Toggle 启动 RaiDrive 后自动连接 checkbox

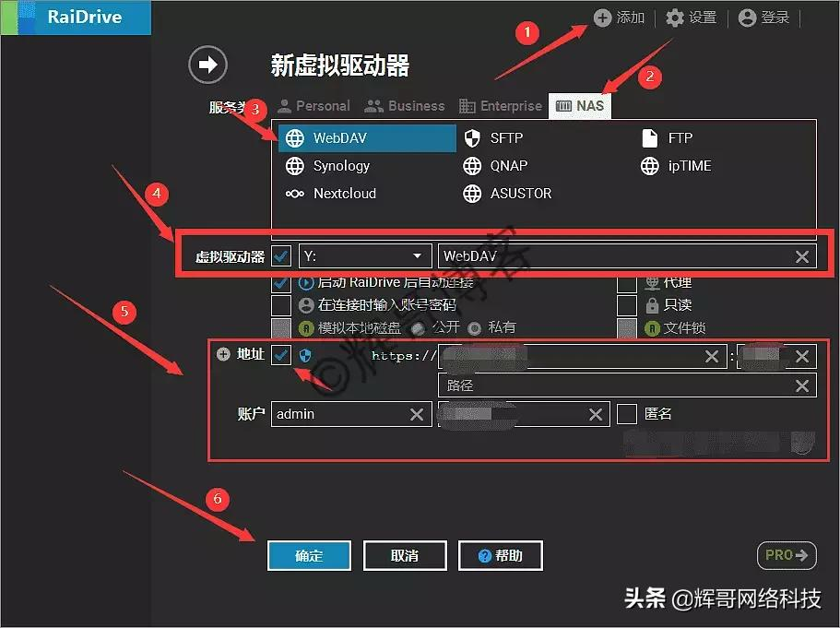click(281, 283)
